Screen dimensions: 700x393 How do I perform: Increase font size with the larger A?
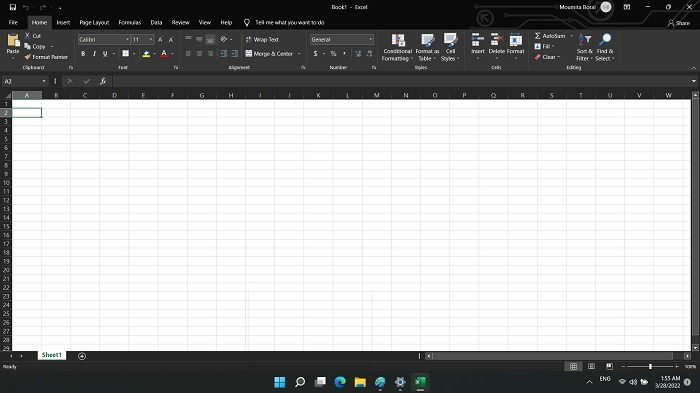tap(160, 40)
